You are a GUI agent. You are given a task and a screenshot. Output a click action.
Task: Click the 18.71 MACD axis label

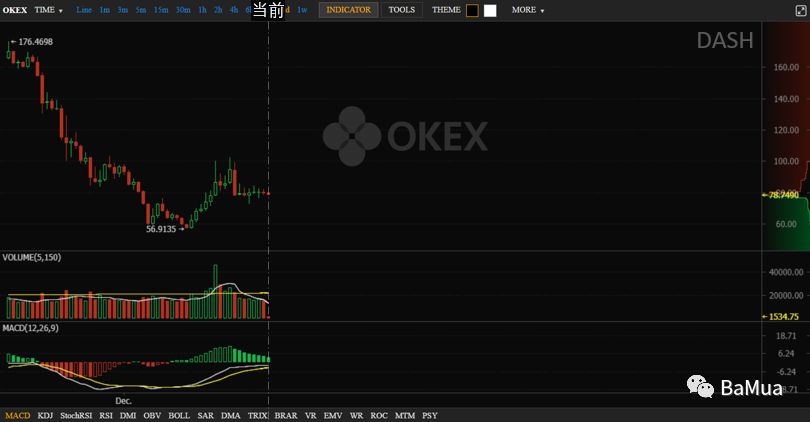pos(786,336)
